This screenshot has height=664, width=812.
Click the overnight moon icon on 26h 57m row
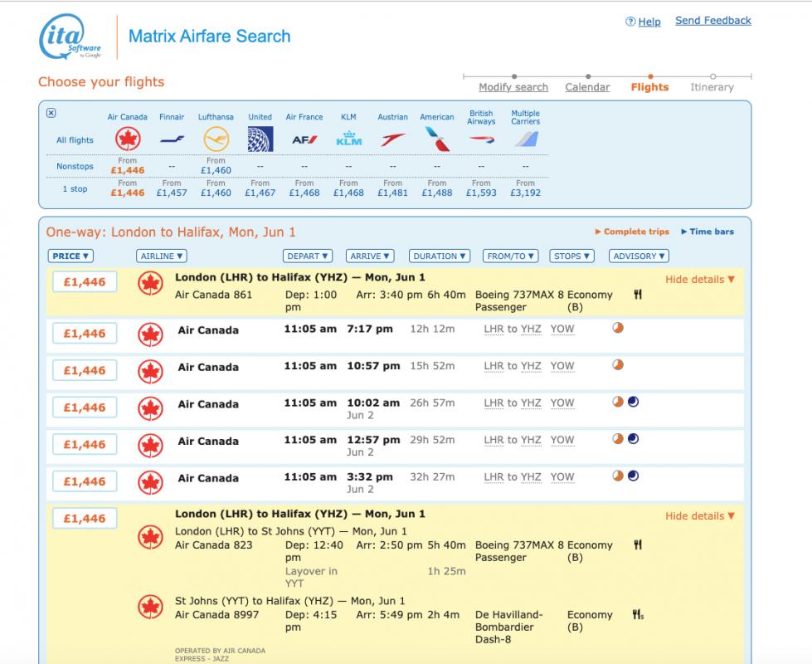(x=634, y=402)
